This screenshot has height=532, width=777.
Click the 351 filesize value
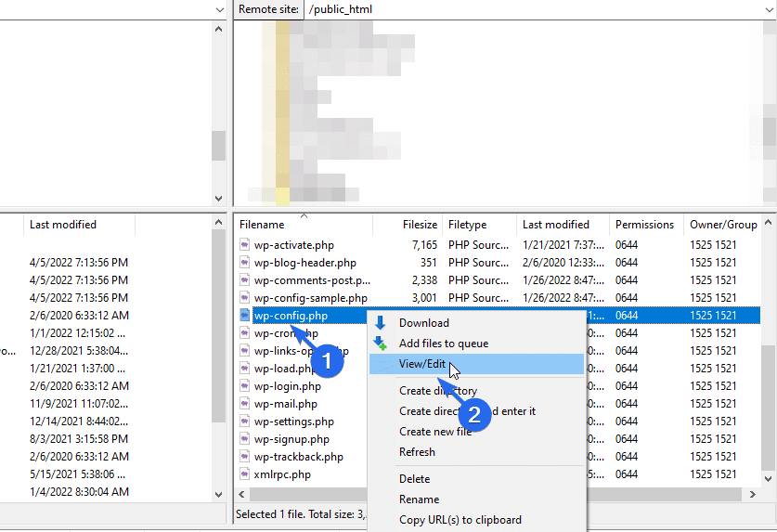(x=429, y=262)
